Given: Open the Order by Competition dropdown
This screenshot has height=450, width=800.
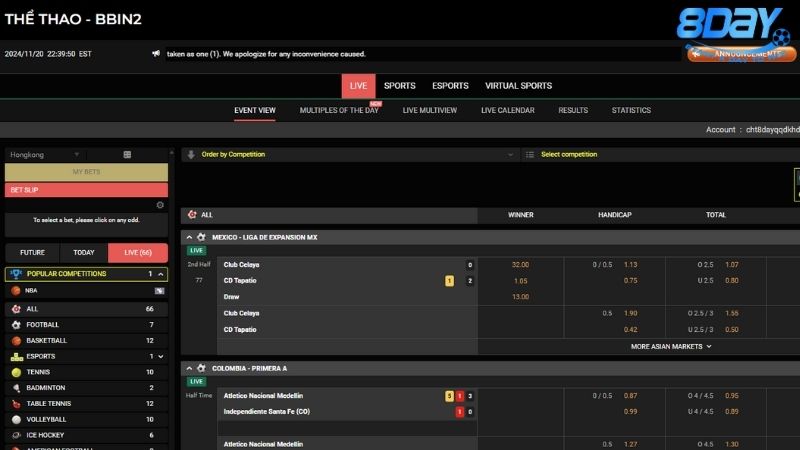Looking at the screenshot, I should [350, 155].
